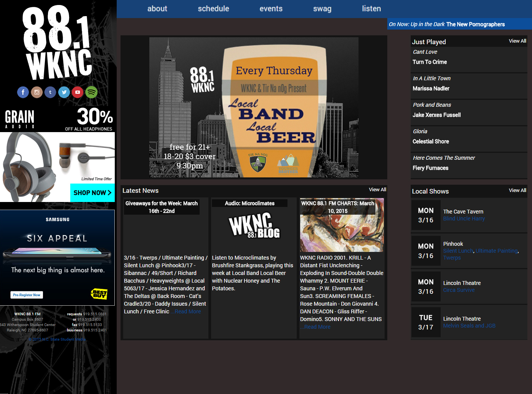This screenshot has height=394, width=532.
Task: Open Silent Lunch artist link
Action: point(458,251)
